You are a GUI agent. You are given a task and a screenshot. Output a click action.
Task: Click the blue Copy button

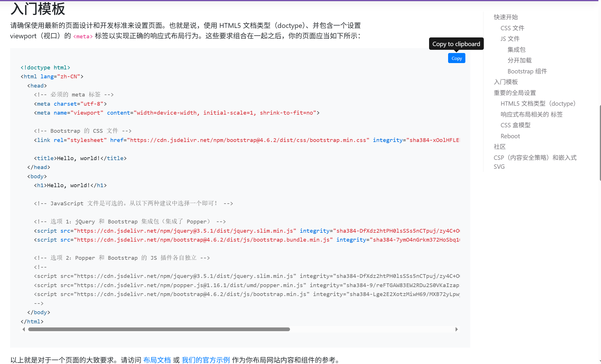(456, 58)
